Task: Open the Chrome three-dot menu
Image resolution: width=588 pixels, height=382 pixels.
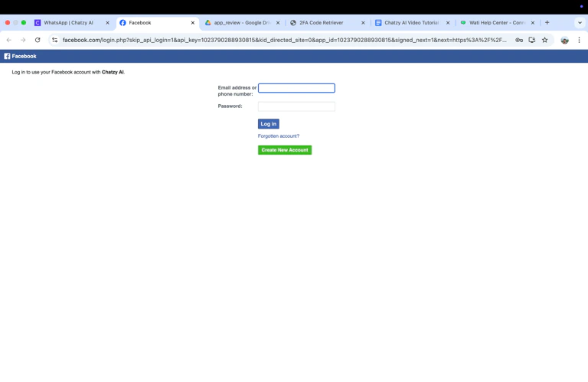Action: pyautogui.click(x=579, y=40)
